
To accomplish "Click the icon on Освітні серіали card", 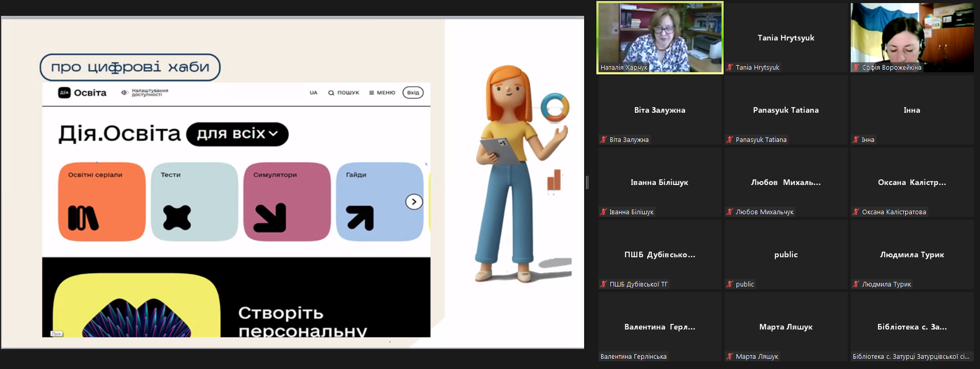I will 83,218.
